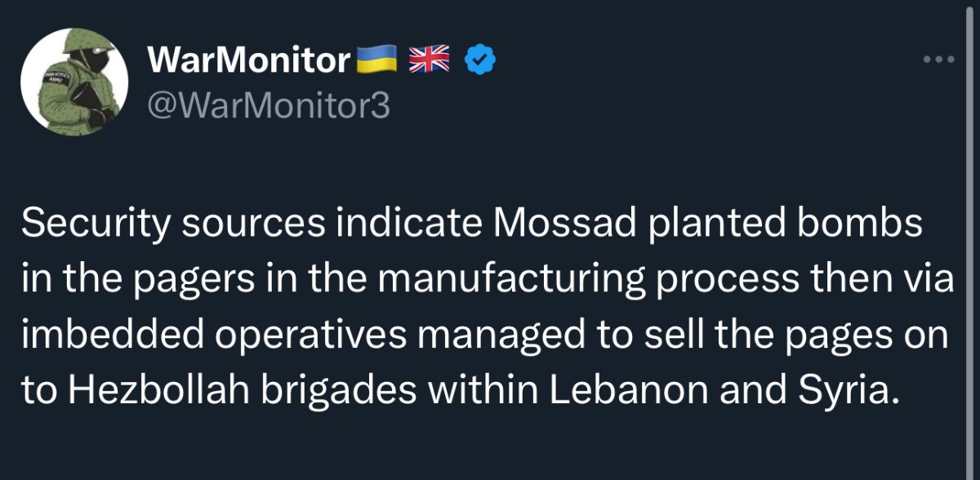Screen dimensions: 980x480
Task: Click the UK flag emoji
Action: pos(428,60)
